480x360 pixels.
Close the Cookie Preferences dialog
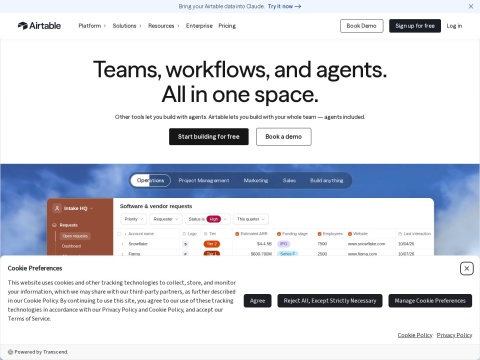[467, 268]
